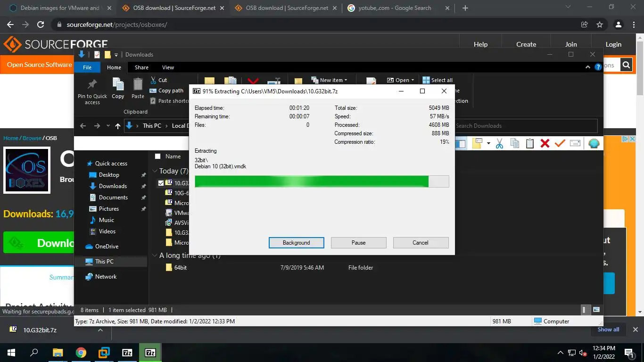The height and width of the screenshot is (362, 644).
Task: Collapse the Explorer ribbon with the chevron
Action: pyautogui.click(x=588, y=67)
